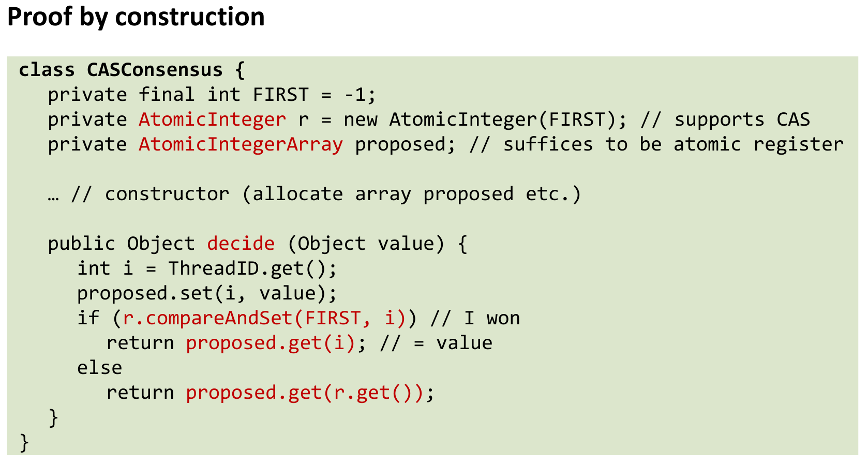Image resolution: width=868 pixels, height=465 pixels.
Task: Click the 'proposed.set(i, value)' statement
Action: click(206, 293)
